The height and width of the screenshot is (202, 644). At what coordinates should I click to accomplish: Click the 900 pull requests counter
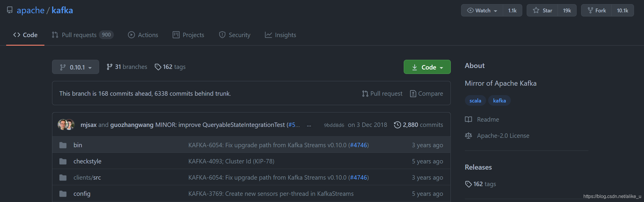[106, 35]
